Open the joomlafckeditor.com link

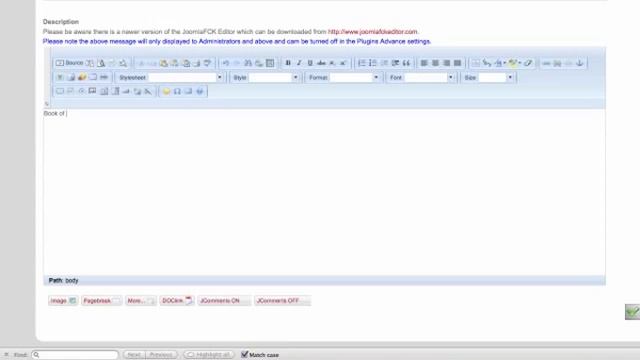(373, 31)
